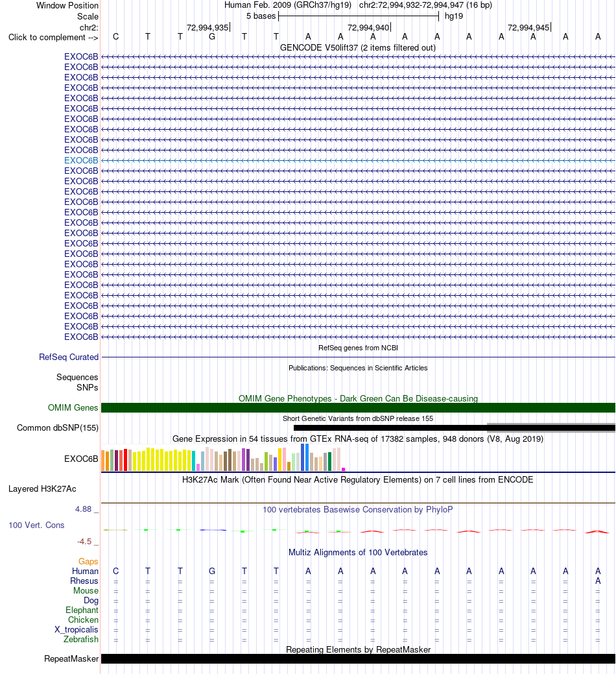Click the A base in the Rhesus row
Screen dimensions: 616x674
[598, 581]
